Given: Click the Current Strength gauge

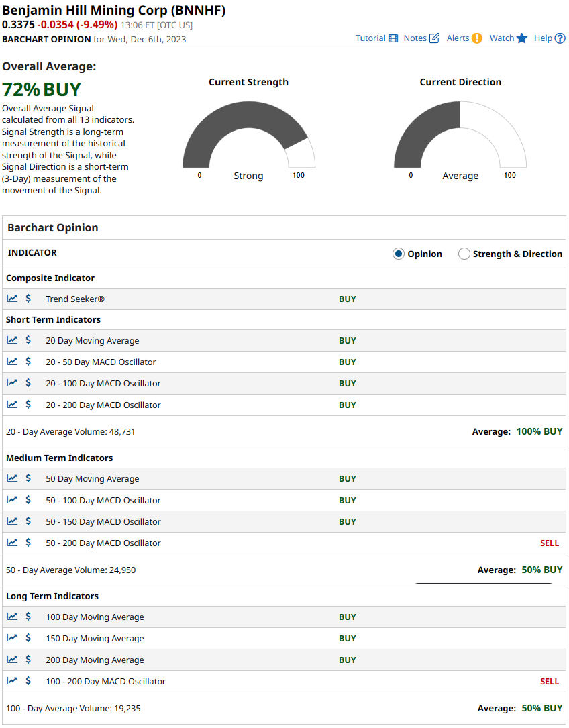Looking at the screenshot, I should tap(248, 138).
